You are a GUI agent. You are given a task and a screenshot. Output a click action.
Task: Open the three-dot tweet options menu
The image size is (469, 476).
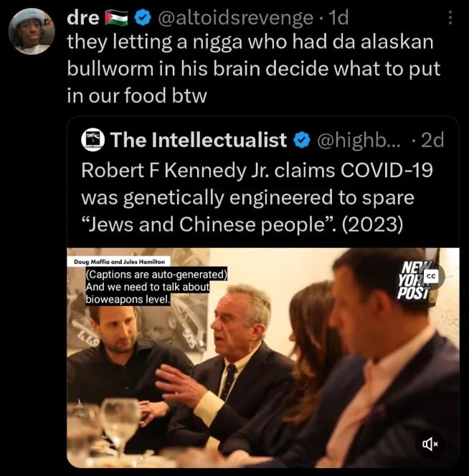(x=450, y=18)
